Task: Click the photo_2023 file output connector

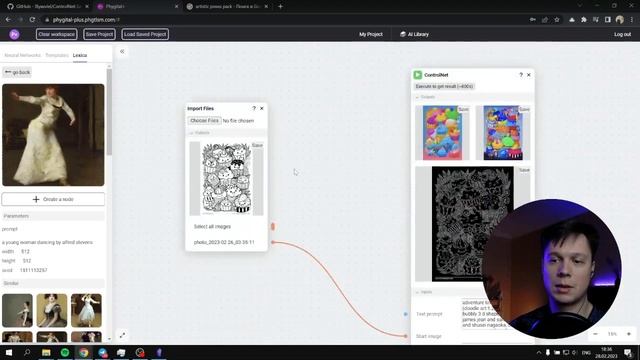Action: click(273, 242)
